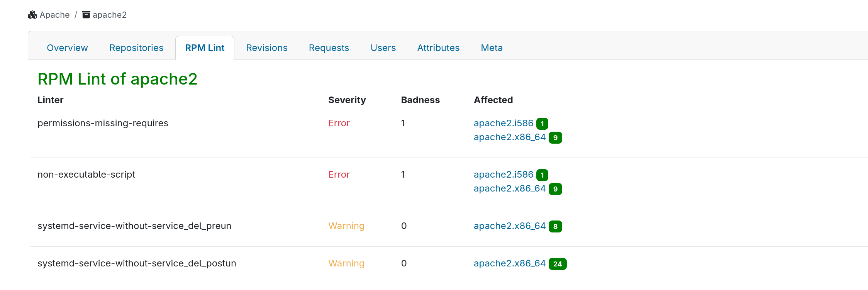Open apache2.x86_64 for the service_del_preun warning
Viewport: 868px width, 290px height.
[510, 226]
